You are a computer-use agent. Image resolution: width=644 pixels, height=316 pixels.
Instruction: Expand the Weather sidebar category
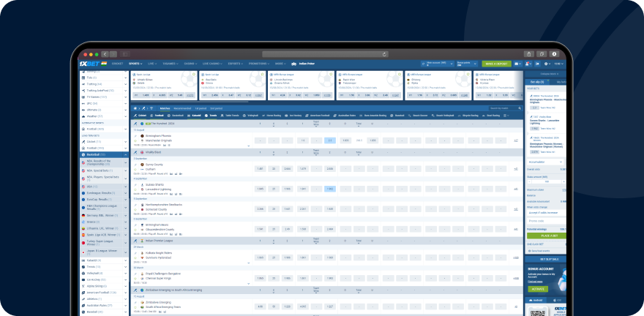click(x=126, y=116)
